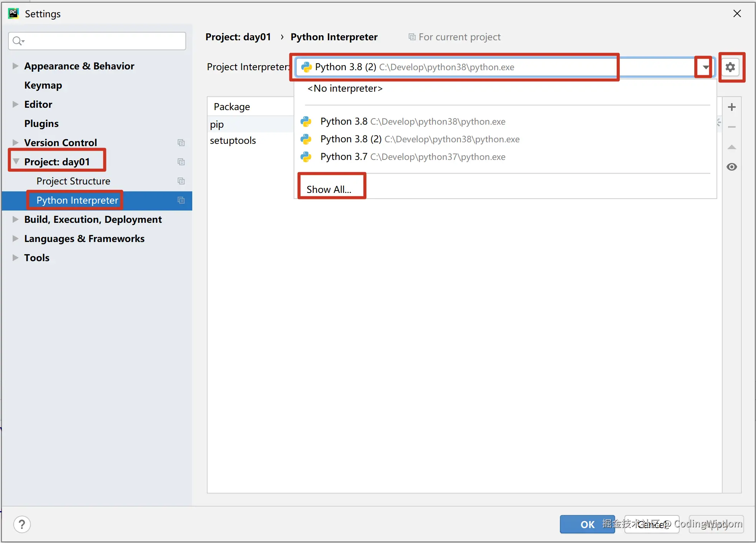Click the project-level icon beside Project: day01
This screenshot has height=543, width=756.
[181, 162]
